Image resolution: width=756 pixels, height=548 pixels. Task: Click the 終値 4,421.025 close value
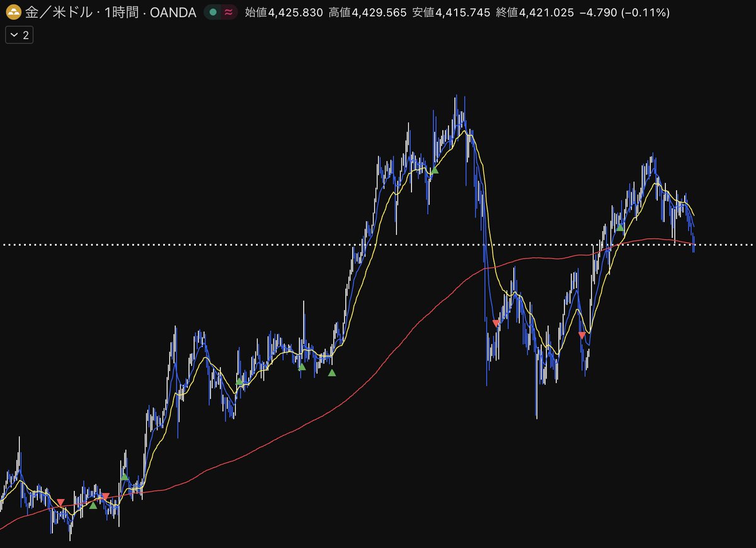pyautogui.click(x=535, y=12)
